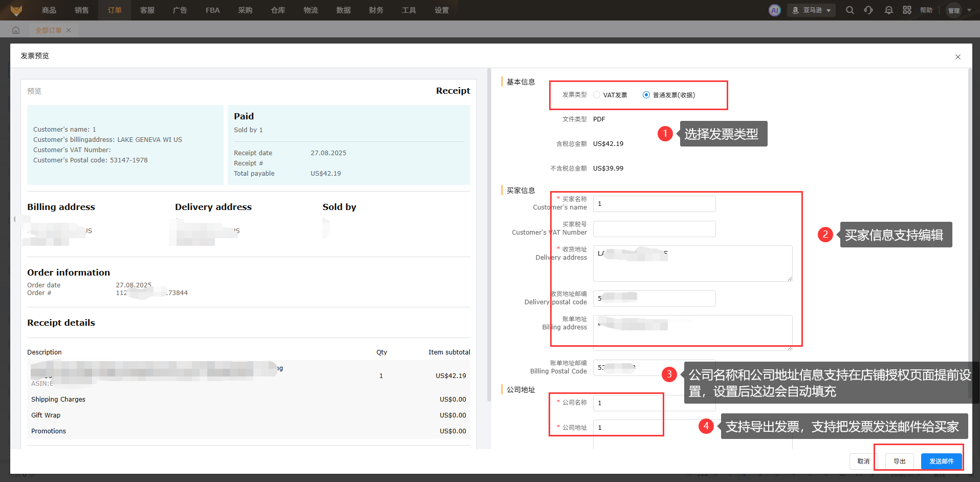Viewport: 980px width, 482px height.
Task: Open the FBA menu
Action: (212, 10)
